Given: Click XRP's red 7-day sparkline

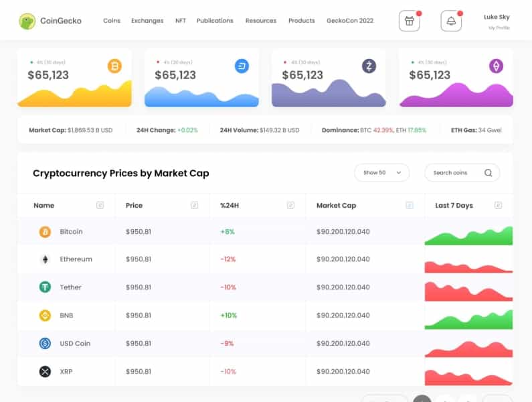Looking at the screenshot, I should pyautogui.click(x=468, y=377).
